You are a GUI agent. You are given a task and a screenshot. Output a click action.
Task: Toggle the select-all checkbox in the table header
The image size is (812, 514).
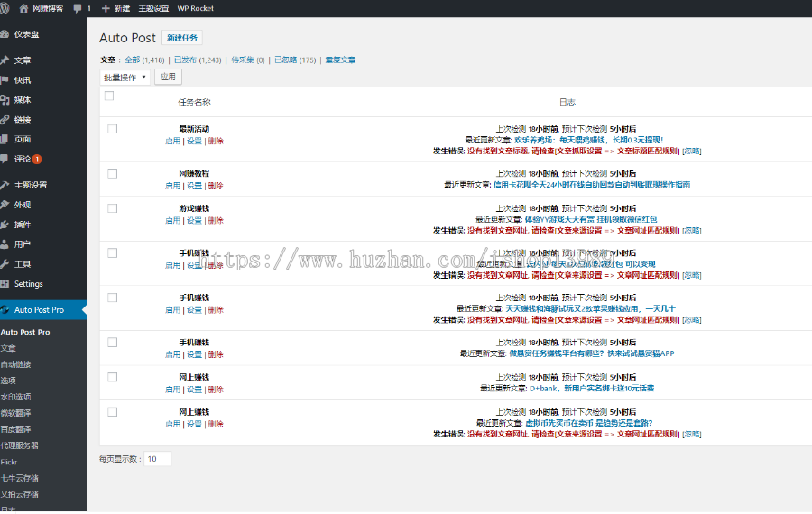[109, 96]
